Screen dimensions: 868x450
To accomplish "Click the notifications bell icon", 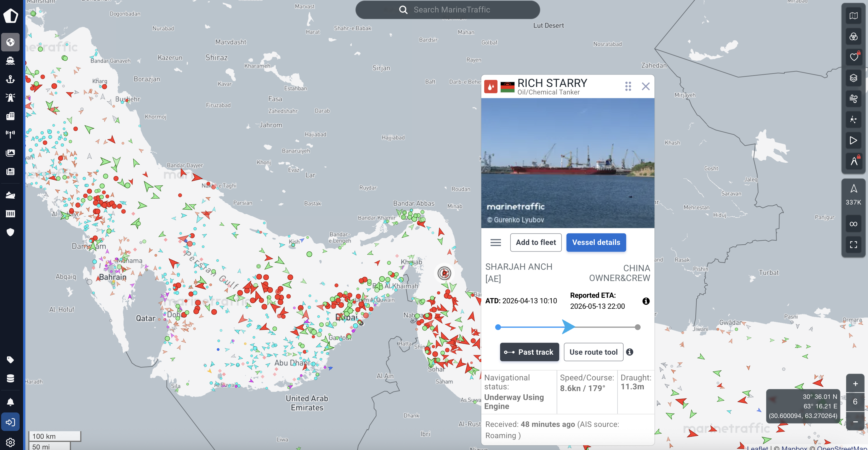I will coord(10,402).
